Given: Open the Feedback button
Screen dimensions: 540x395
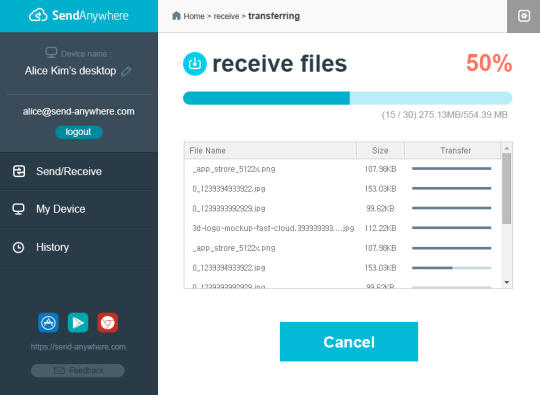Looking at the screenshot, I should coord(78,371).
